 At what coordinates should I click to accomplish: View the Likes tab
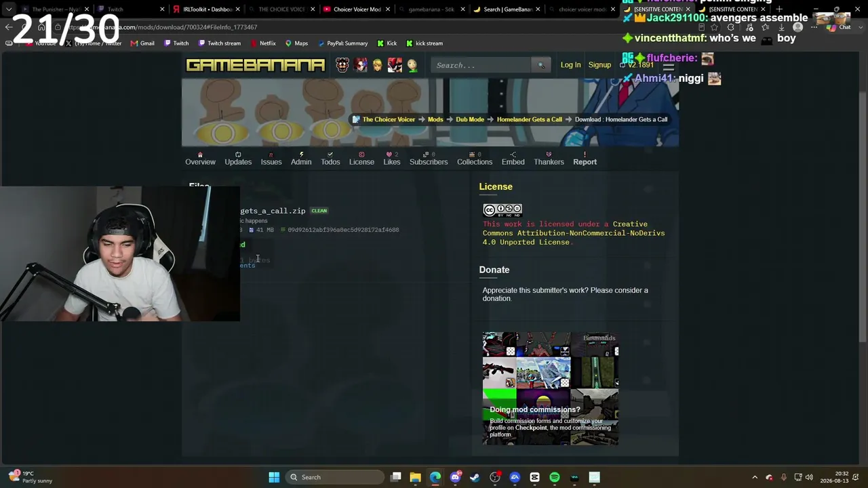392,159
